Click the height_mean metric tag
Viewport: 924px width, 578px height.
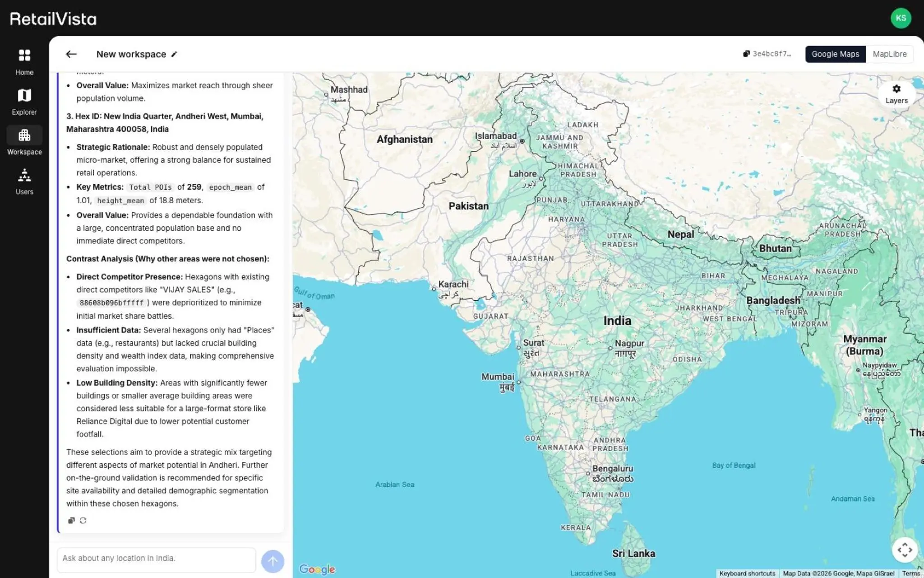[x=120, y=201]
